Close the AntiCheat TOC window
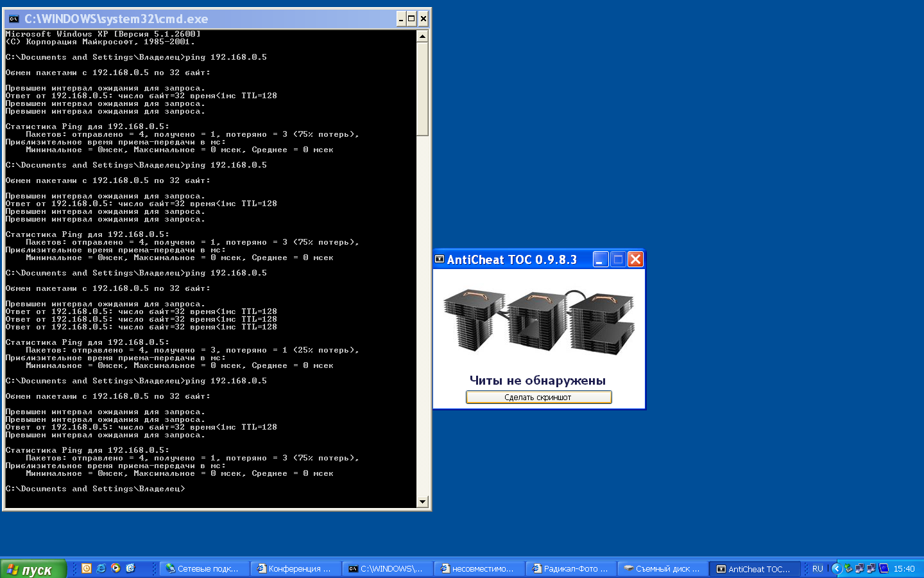 click(x=635, y=259)
